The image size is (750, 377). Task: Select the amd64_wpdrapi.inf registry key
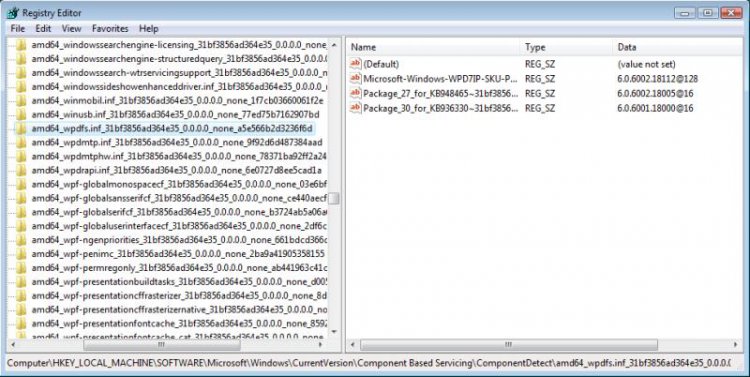pos(176,170)
